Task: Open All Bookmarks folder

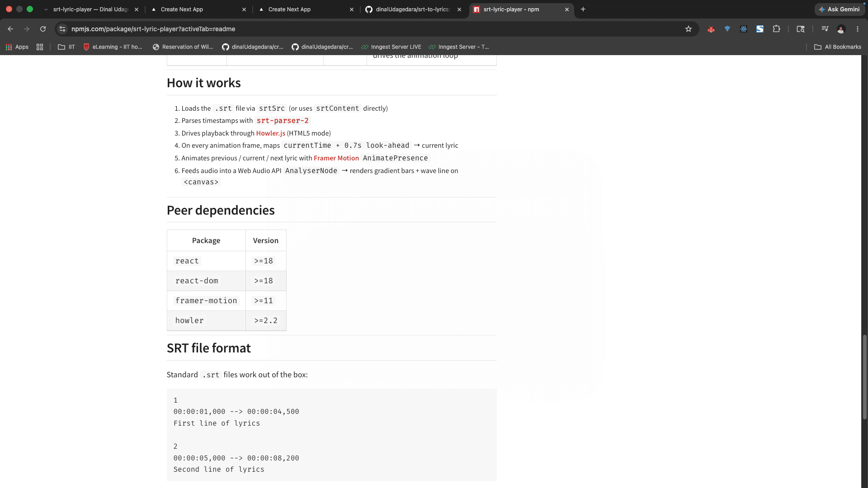Action: 838,47
